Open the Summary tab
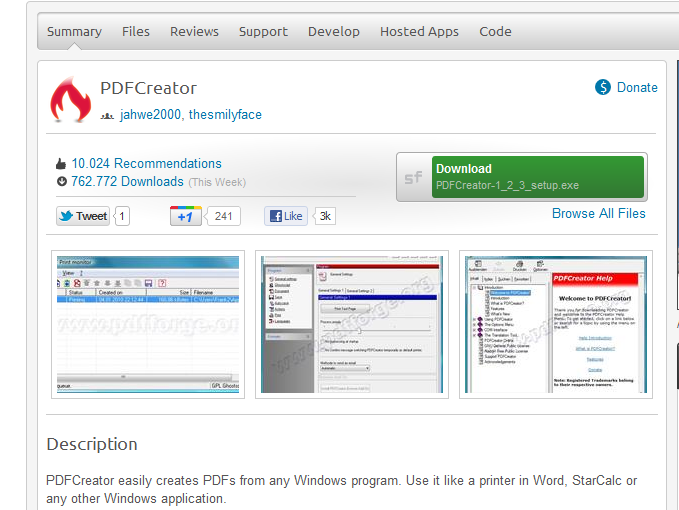This screenshot has height=510, width=679. point(74,32)
